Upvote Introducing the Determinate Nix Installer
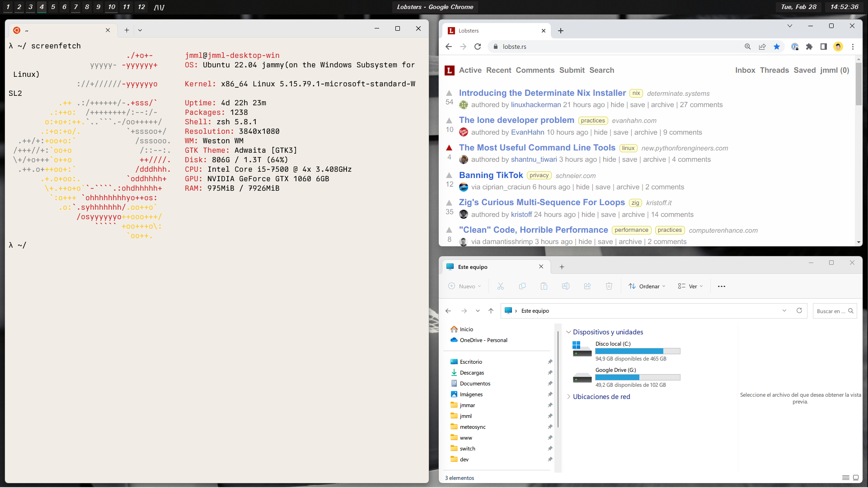Image resolution: width=868 pixels, height=488 pixels. click(x=449, y=93)
